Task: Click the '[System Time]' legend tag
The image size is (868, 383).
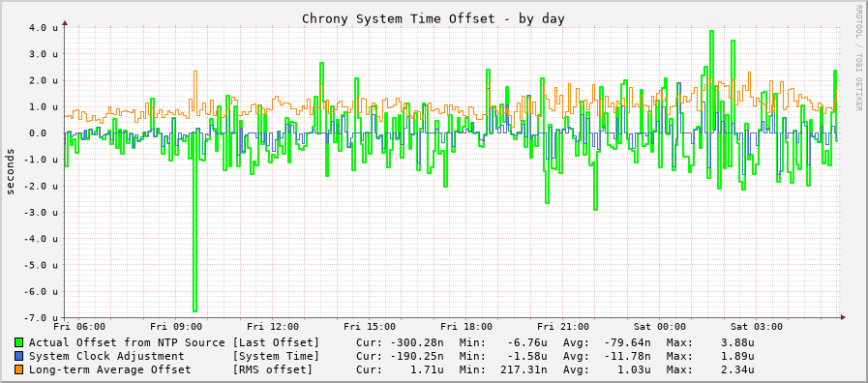Action: tap(276, 356)
